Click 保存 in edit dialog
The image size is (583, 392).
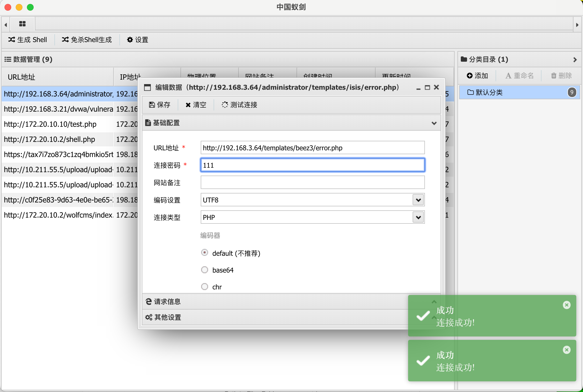click(160, 105)
